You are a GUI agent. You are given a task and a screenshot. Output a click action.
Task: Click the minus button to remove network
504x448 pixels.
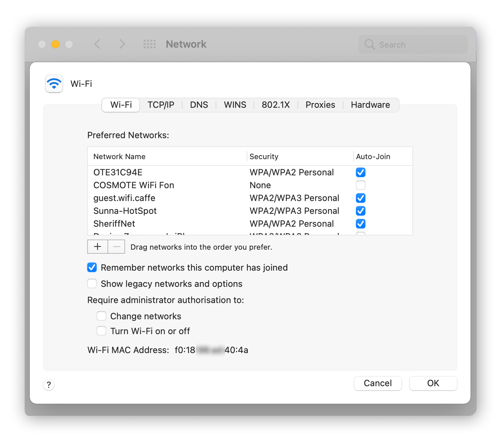117,247
